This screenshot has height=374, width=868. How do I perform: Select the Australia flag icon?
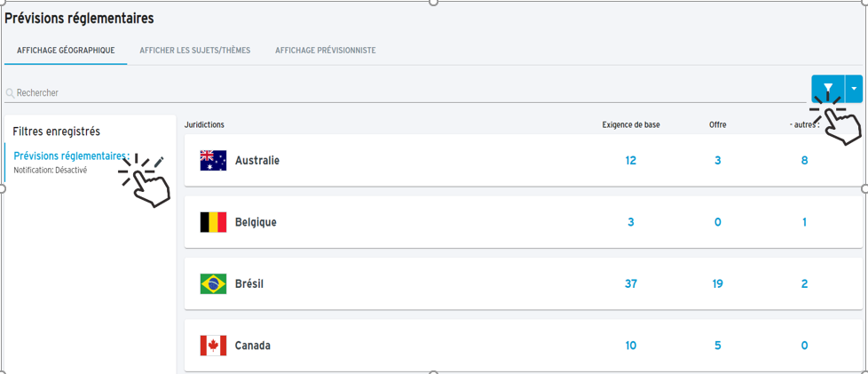click(213, 160)
